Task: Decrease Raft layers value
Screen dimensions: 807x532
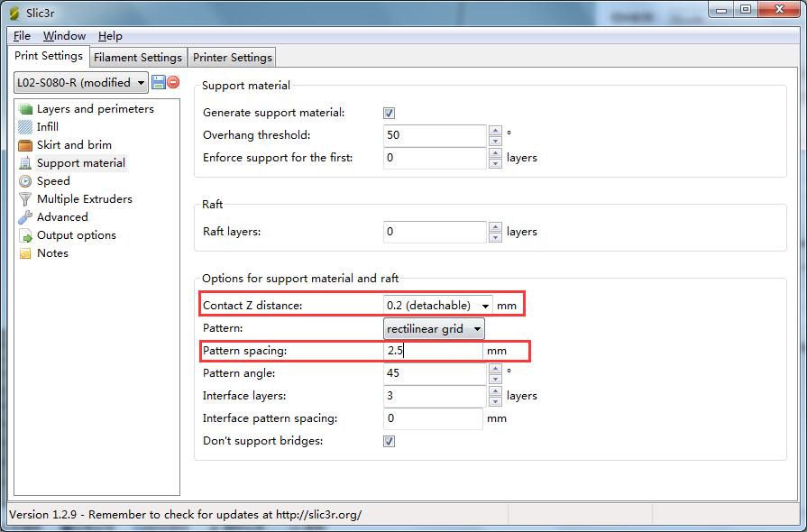Action: click(x=495, y=238)
